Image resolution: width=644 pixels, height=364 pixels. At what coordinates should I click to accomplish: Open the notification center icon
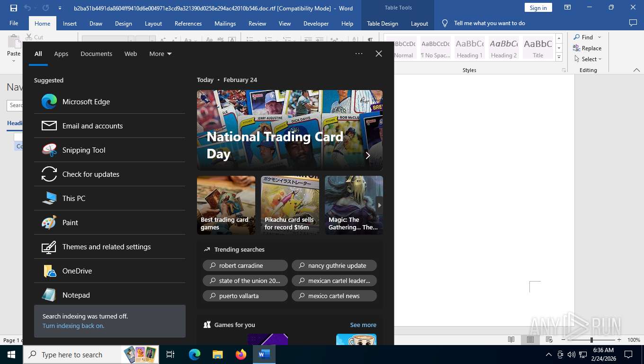628,355
